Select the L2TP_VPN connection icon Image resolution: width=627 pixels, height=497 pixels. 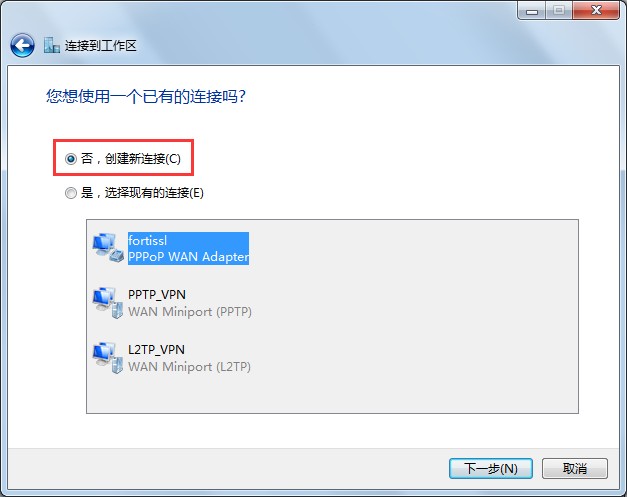click(x=108, y=358)
